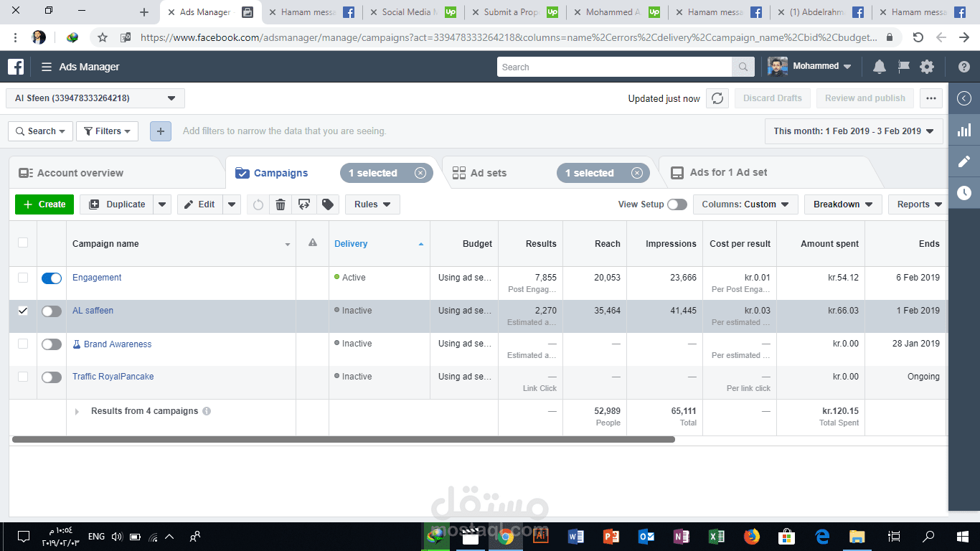Open Adobe Illustrator from the taskbar

[541, 536]
